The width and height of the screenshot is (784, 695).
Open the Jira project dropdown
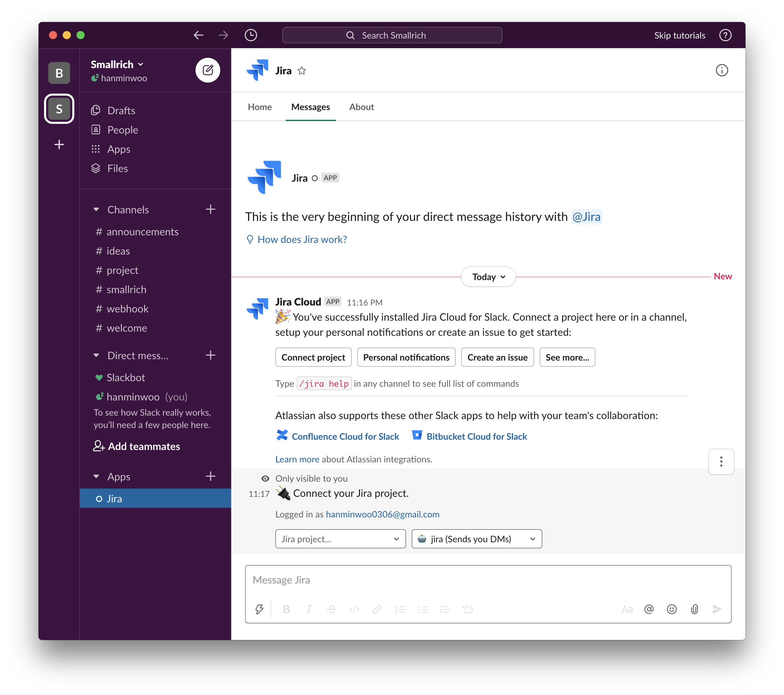coord(340,539)
